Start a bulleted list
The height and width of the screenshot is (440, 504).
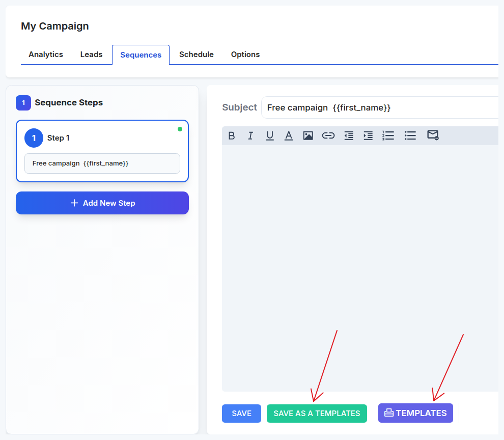tap(410, 135)
